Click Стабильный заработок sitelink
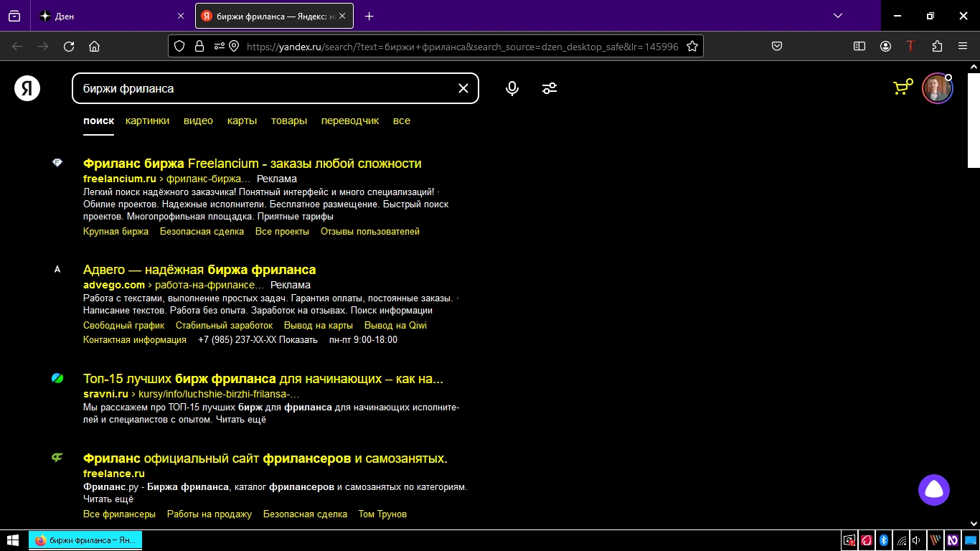The width and height of the screenshot is (980, 551). (x=224, y=326)
